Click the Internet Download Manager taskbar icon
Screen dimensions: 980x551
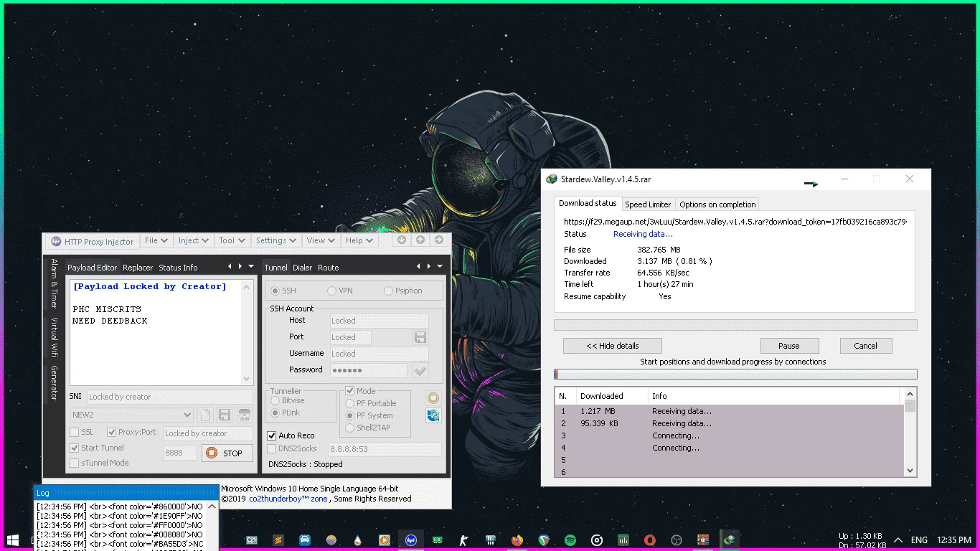730,540
